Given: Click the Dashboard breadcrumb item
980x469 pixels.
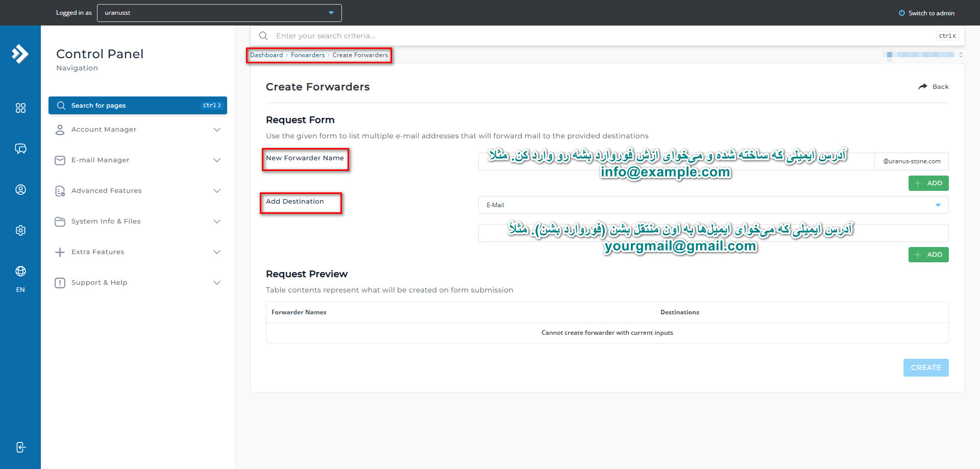Looking at the screenshot, I should [266, 55].
